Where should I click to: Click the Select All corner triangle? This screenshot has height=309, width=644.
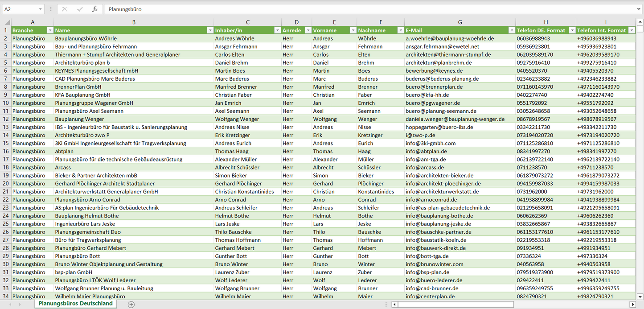click(x=6, y=22)
